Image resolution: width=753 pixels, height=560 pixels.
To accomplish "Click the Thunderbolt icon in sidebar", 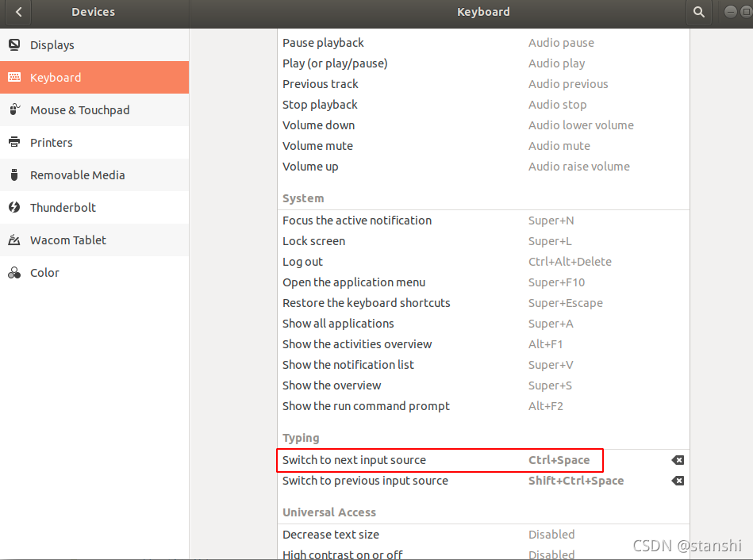I will pos(14,208).
